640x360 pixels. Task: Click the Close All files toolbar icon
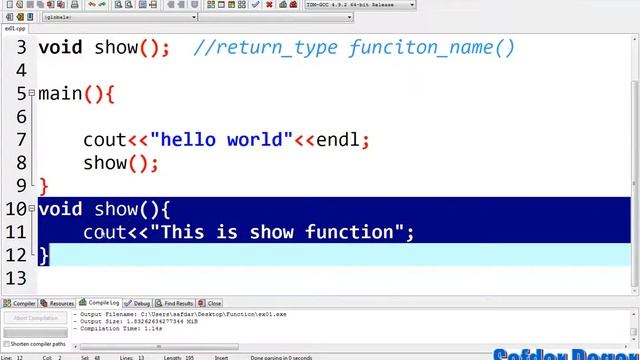click(x=61, y=4)
